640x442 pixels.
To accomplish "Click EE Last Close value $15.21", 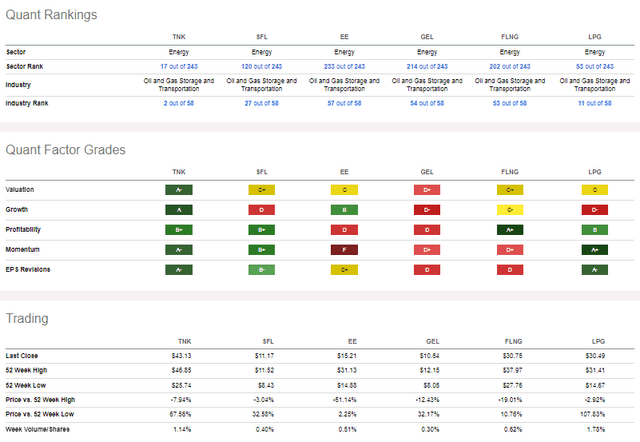I will click(x=347, y=356).
